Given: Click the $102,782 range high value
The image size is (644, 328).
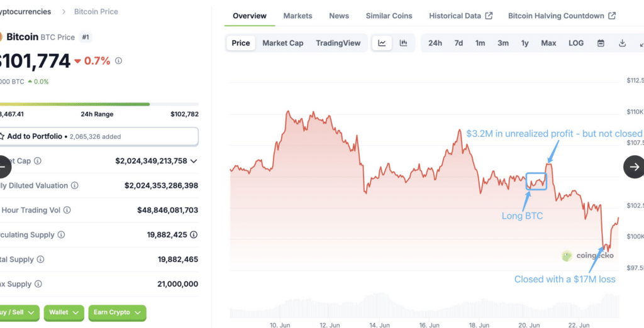Looking at the screenshot, I should point(184,114).
